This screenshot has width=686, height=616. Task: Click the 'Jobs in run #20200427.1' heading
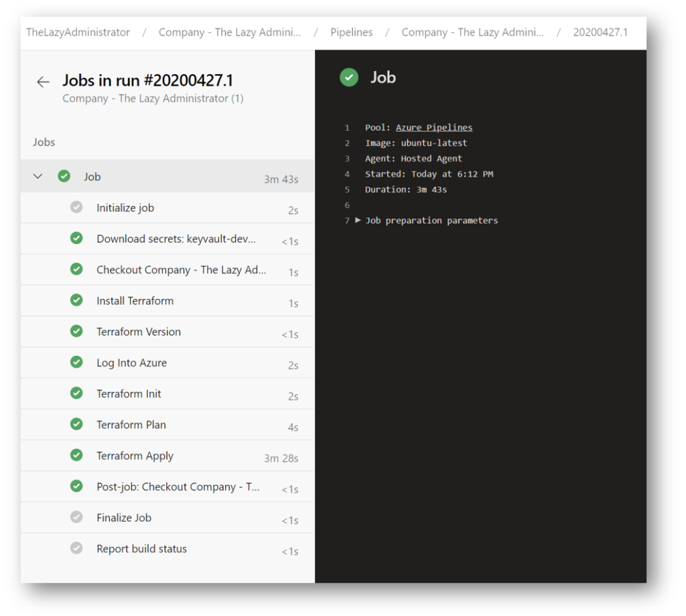(148, 80)
